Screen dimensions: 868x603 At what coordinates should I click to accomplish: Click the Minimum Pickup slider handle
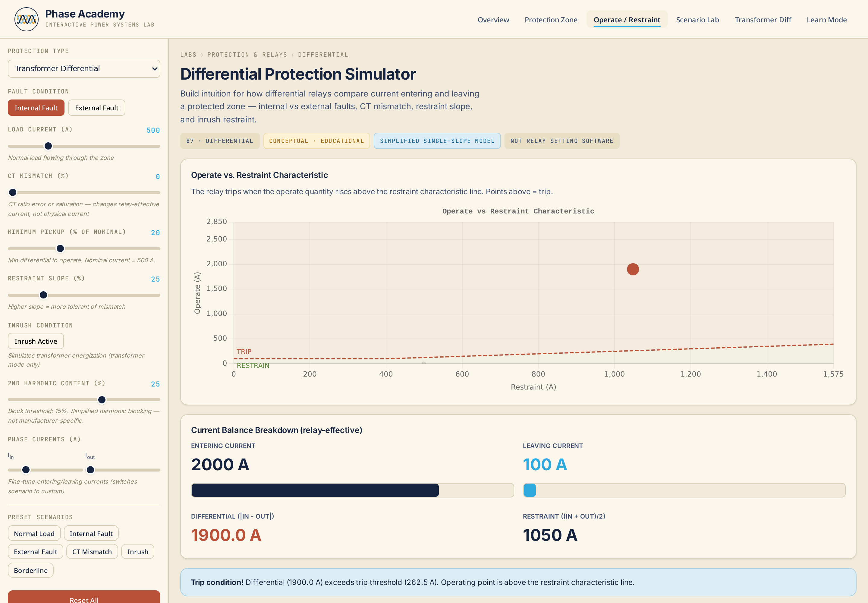click(61, 249)
